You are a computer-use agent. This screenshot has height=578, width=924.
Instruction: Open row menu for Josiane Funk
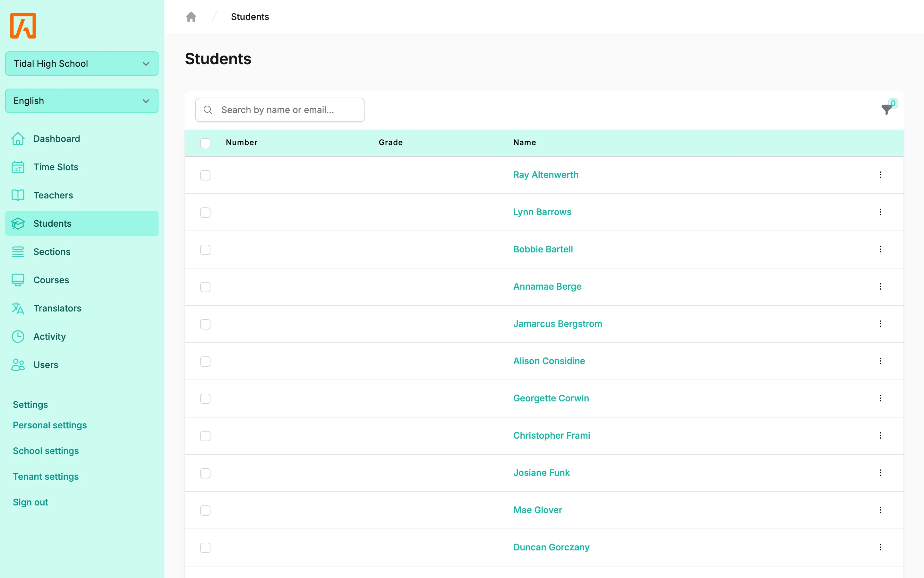point(880,473)
